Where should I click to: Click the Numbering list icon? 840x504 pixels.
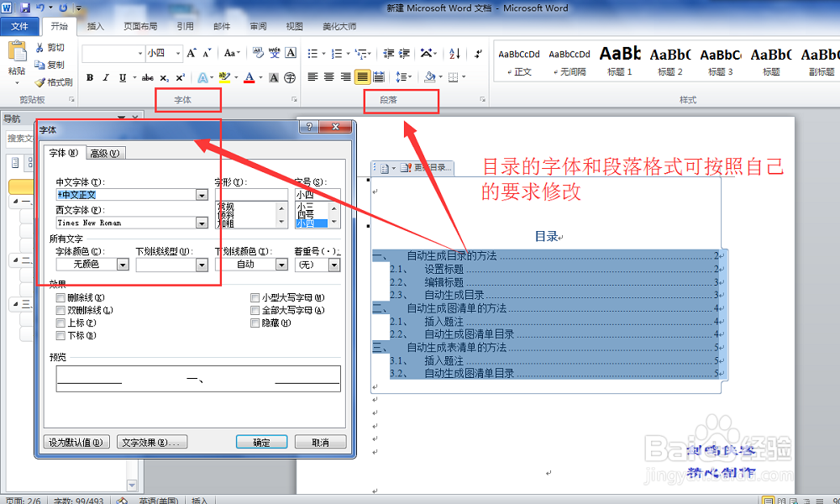click(x=337, y=53)
